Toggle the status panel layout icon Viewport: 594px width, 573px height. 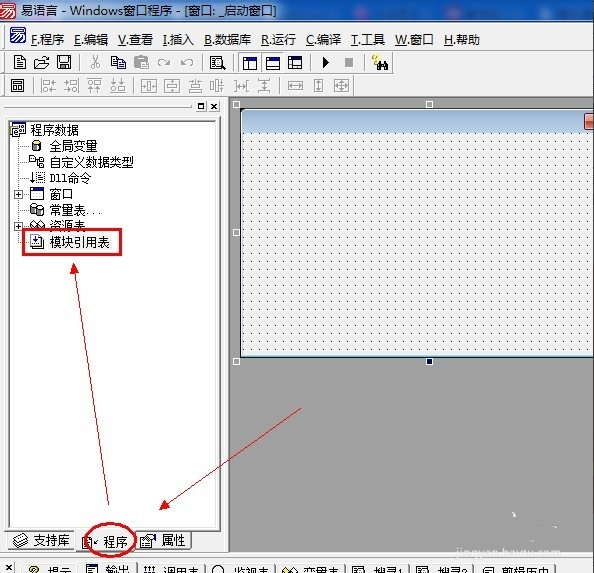pos(273,63)
